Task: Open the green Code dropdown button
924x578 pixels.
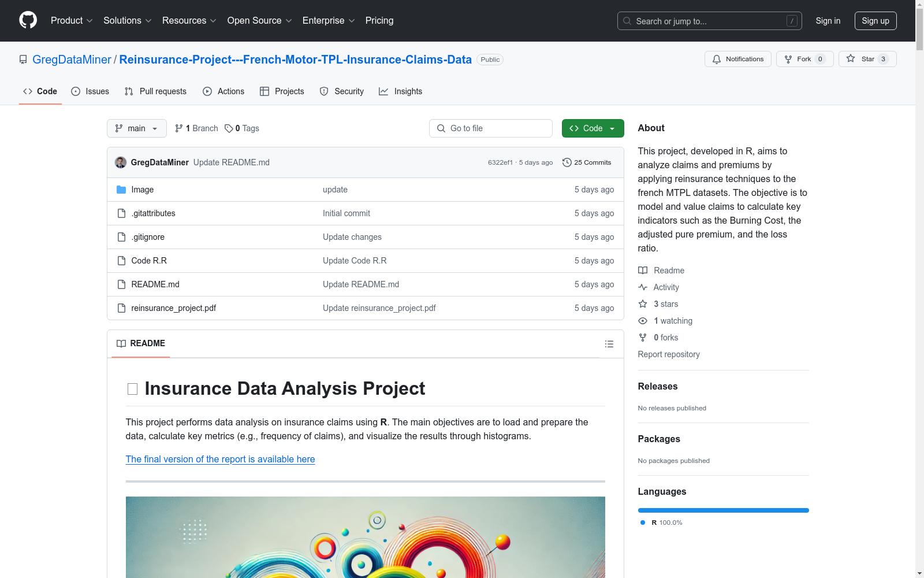Action: tap(593, 128)
